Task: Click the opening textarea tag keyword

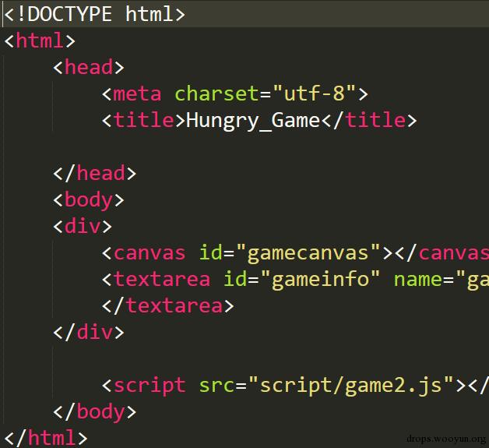Action: pos(161,279)
